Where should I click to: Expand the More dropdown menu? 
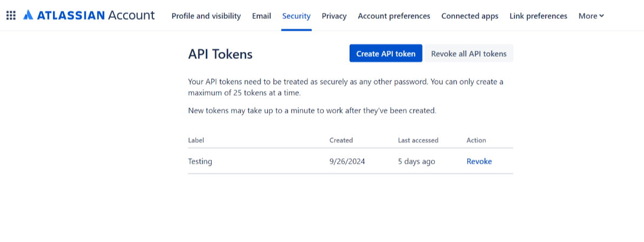pyautogui.click(x=591, y=16)
